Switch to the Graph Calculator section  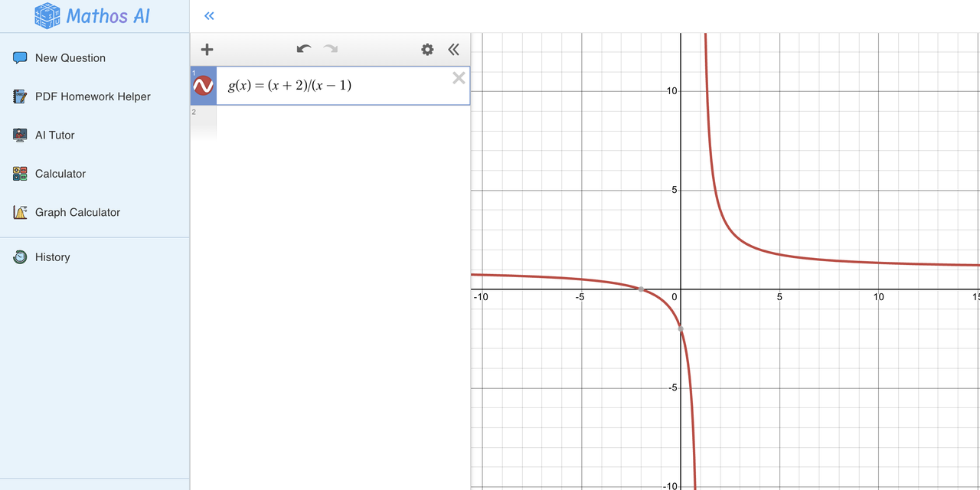click(77, 212)
